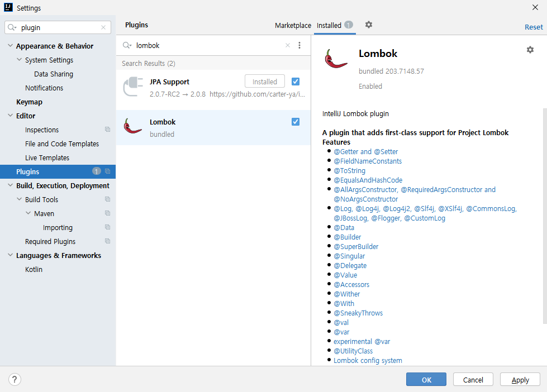Clear the lombok plugin search text
Viewport: 547px width, 392px height.
pos(287,45)
